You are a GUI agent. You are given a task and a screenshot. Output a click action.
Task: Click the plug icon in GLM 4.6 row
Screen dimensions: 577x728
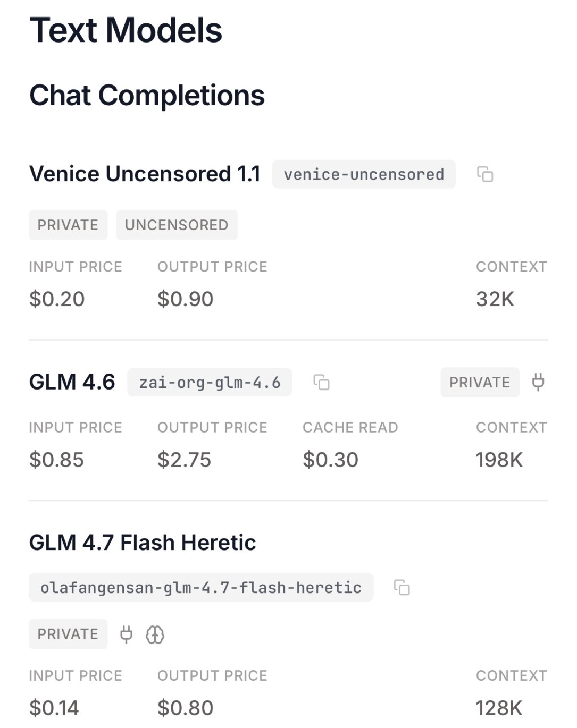click(538, 382)
